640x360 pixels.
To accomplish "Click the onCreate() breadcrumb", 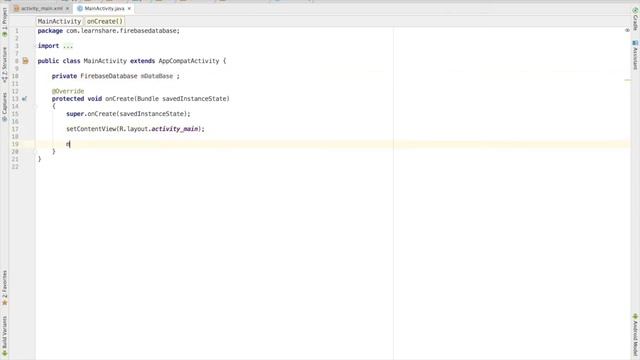I will pos(104,21).
